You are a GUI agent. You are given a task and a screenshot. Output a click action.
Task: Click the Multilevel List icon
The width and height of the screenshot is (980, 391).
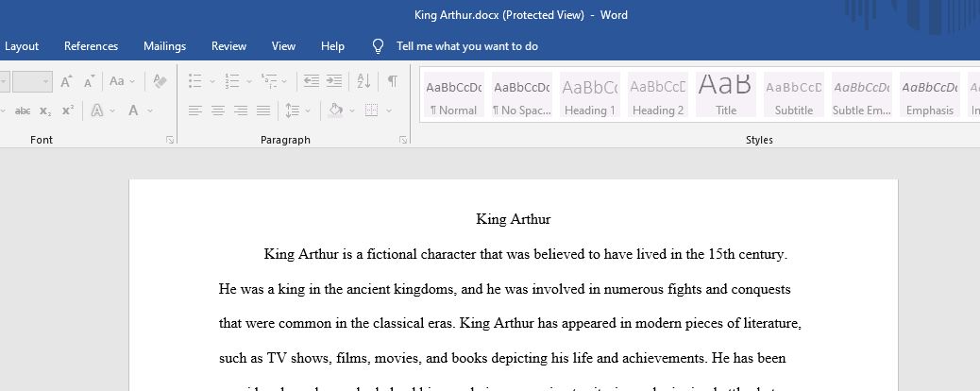coord(269,81)
